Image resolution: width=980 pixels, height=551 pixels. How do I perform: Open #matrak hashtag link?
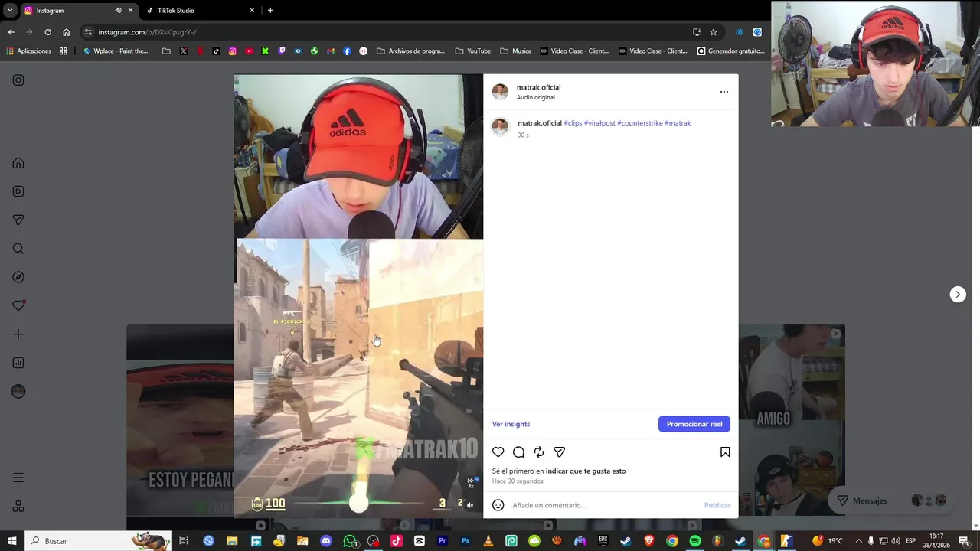(678, 123)
